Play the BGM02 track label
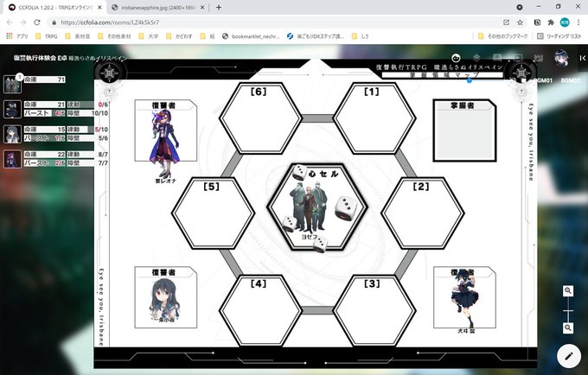Screen dimensions: 588x375 click(x=571, y=80)
